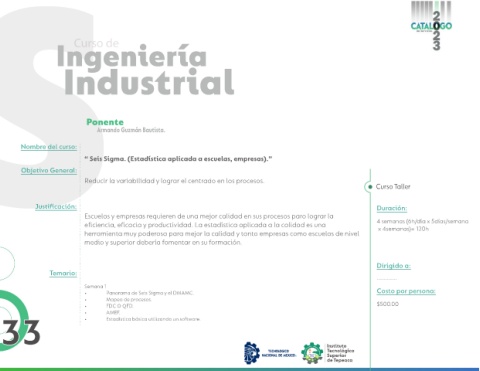480x371 pixels.
Task: Click the large green circle graphic near page number
Action: (x=13, y=321)
